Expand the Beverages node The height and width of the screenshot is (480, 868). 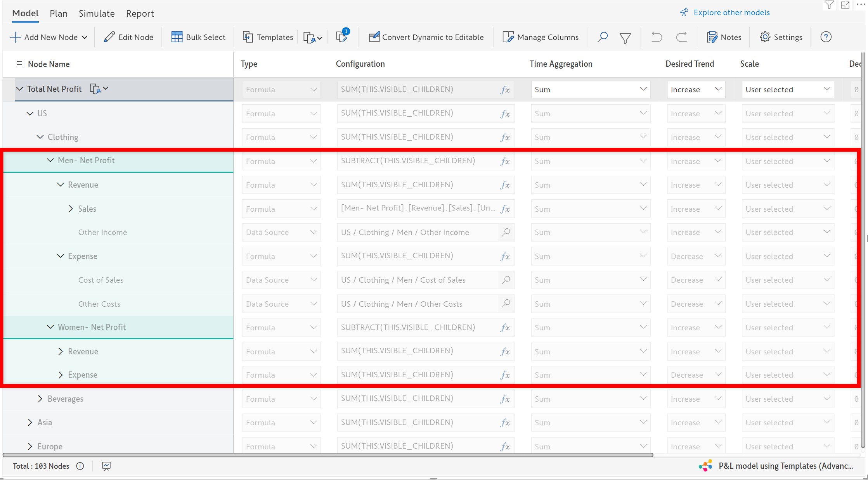(40, 399)
